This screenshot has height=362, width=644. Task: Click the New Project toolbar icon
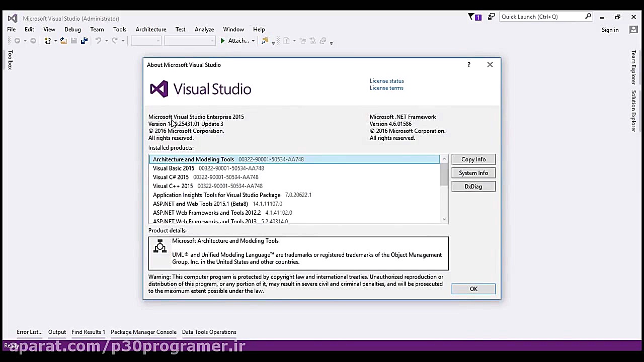[47, 41]
